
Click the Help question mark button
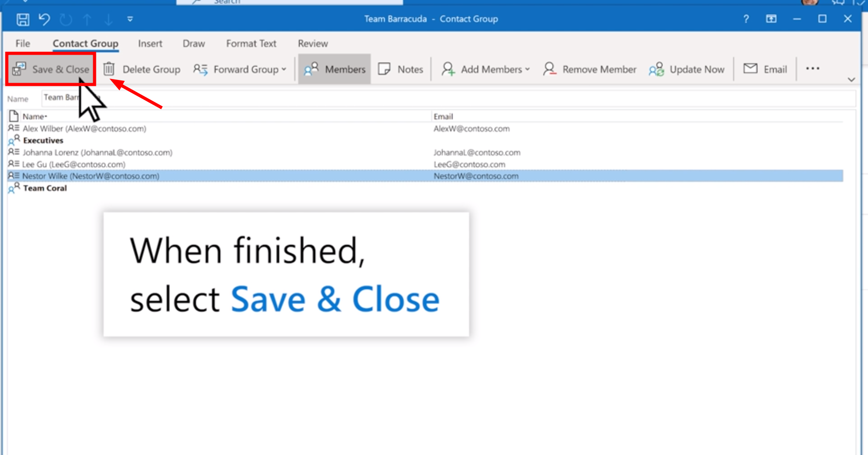click(x=745, y=19)
